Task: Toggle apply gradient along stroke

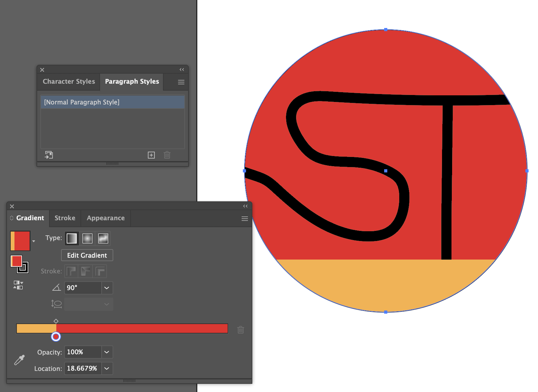Action: [85, 271]
